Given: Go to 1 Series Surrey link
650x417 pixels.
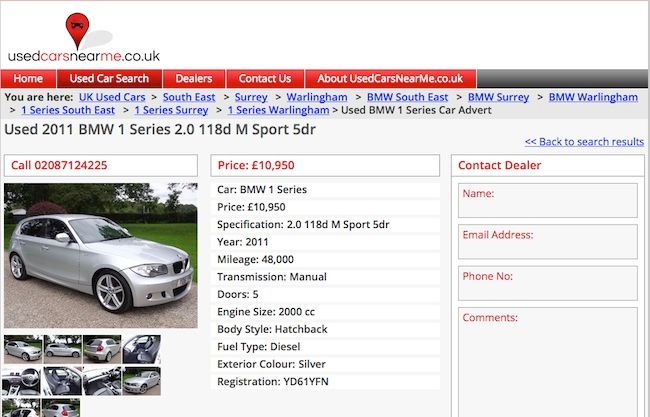Looking at the screenshot, I should click(x=171, y=110).
